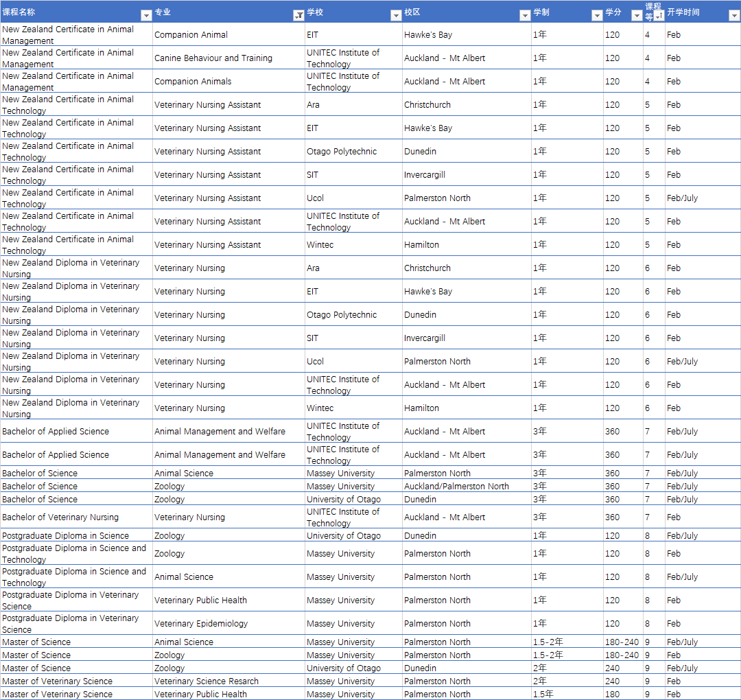741x700 pixels.
Task: Select 'Veterinary Public Health' in Postgraduate Diploma row
Action: pyautogui.click(x=228, y=600)
